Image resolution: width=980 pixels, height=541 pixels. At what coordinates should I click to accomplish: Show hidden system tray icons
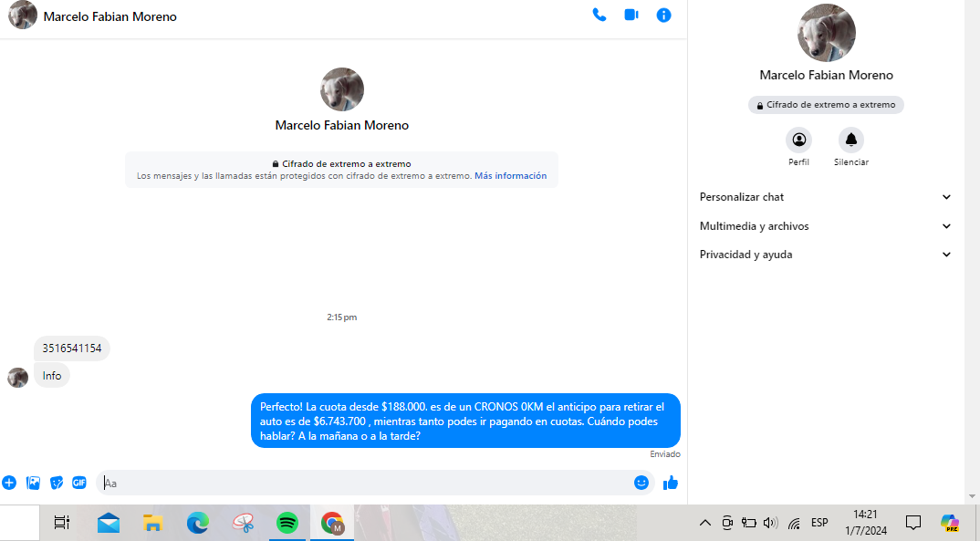coord(705,523)
